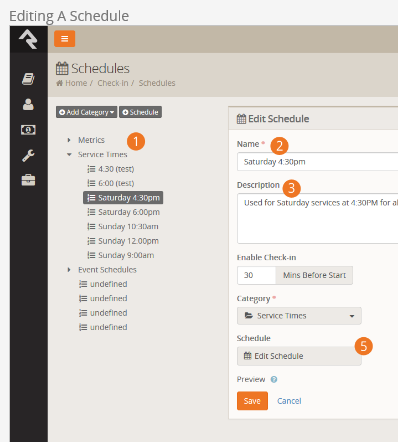Click the help icon next to Preview
Image resolution: width=398 pixels, height=442 pixels.
point(274,379)
